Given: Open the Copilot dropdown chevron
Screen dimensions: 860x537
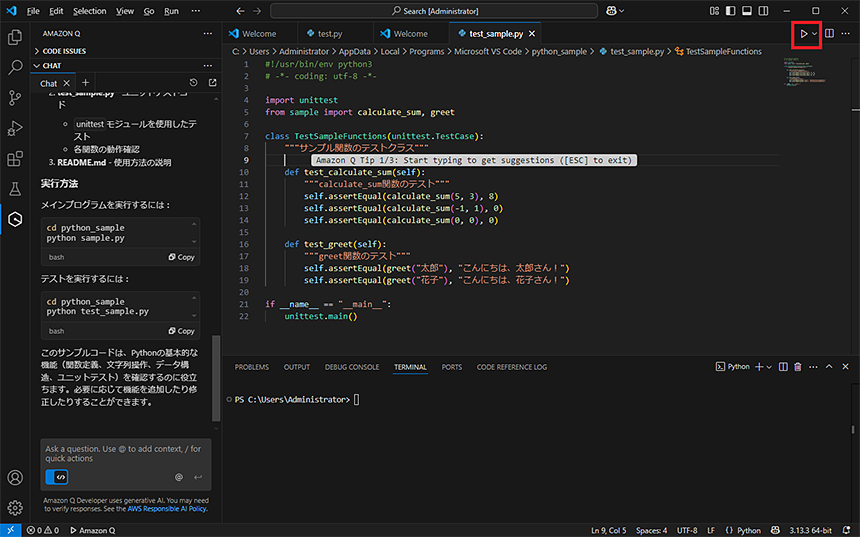Looking at the screenshot, I should [x=621, y=11].
